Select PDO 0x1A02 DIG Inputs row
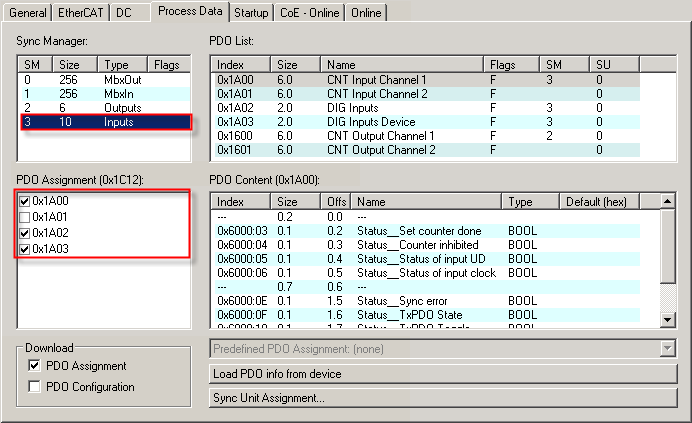The height and width of the screenshot is (423, 692). (426, 108)
